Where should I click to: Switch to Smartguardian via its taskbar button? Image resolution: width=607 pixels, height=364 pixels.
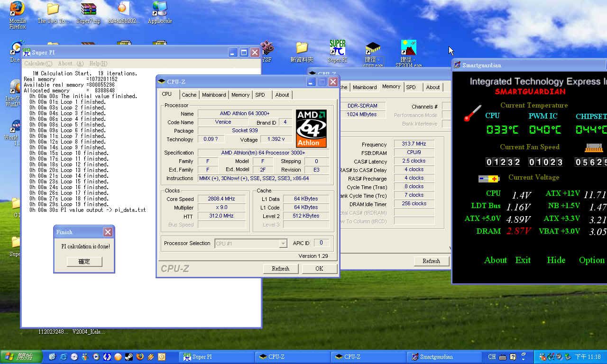point(444,357)
